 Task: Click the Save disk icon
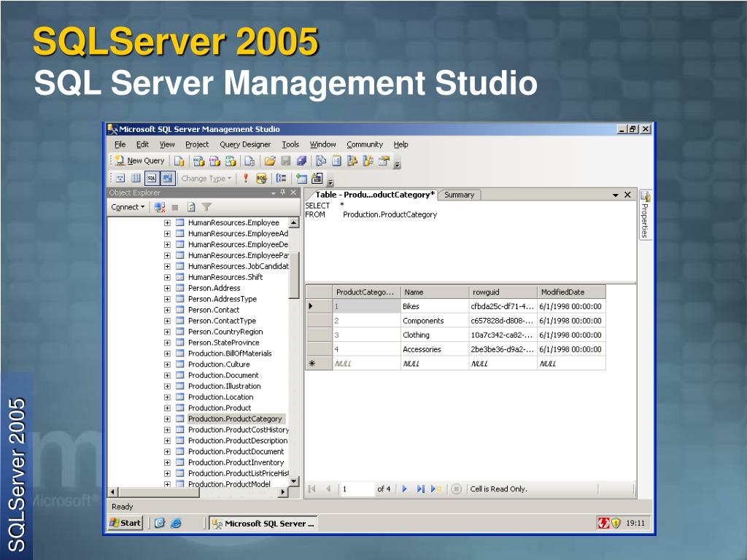286,161
